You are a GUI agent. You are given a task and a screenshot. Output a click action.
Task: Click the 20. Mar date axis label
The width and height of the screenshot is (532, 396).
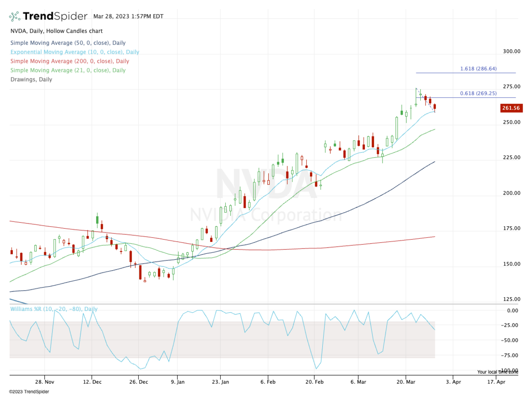404,380
